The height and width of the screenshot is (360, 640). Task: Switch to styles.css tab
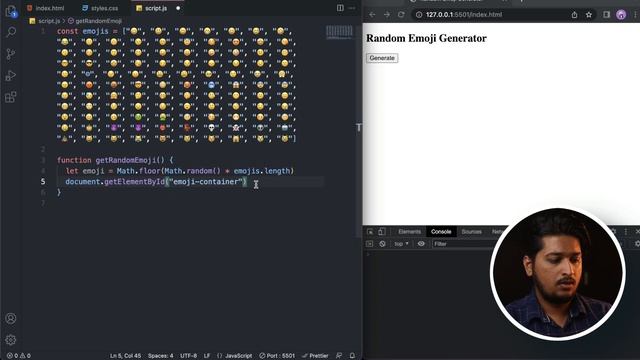(100, 8)
